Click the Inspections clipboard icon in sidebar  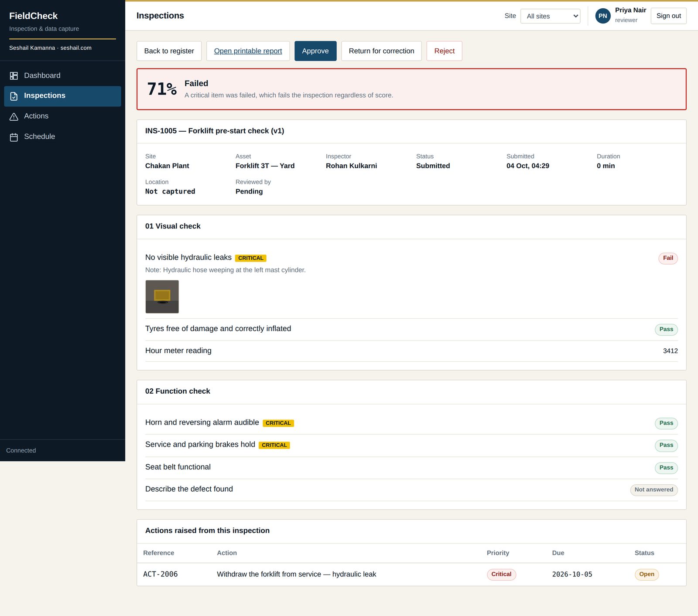pyautogui.click(x=14, y=96)
